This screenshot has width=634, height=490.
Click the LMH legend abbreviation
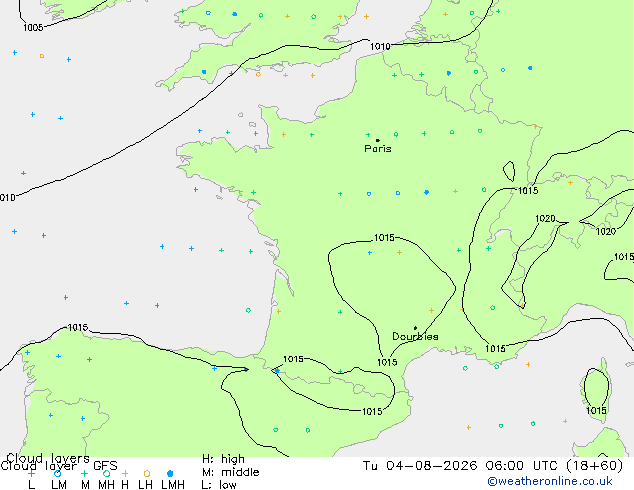[173, 485]
